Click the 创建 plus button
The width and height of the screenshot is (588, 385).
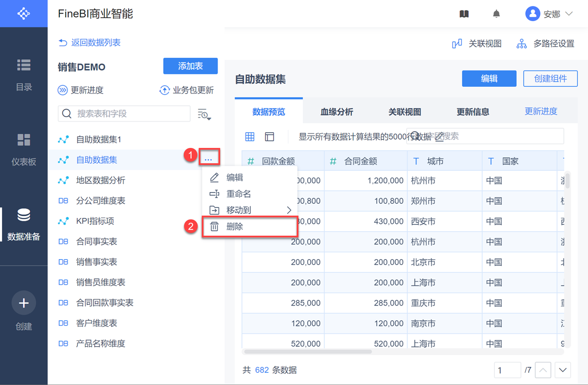[24, 303]
